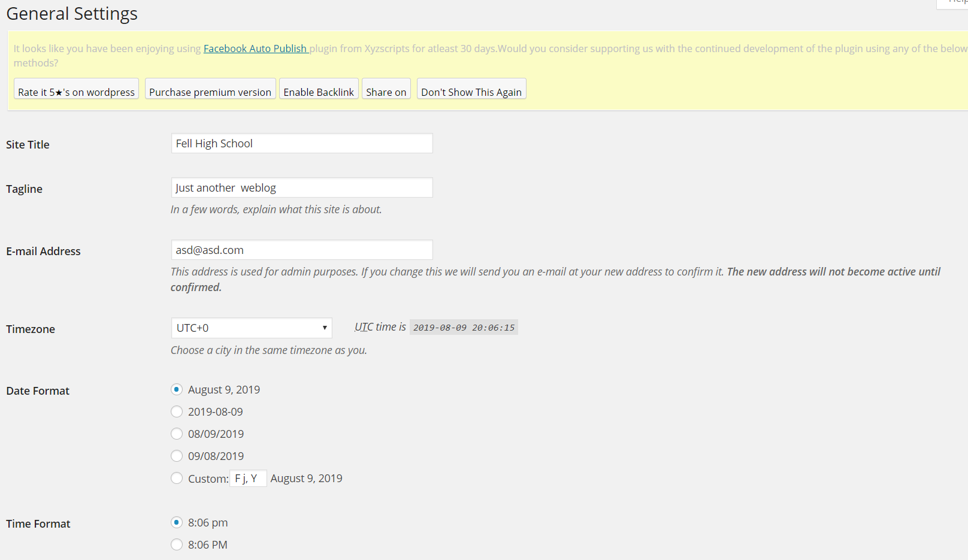The width and height of the screenshot is (968, 560).
Task: Select the August 9, 2019 date format
Action: click(177, 390)
